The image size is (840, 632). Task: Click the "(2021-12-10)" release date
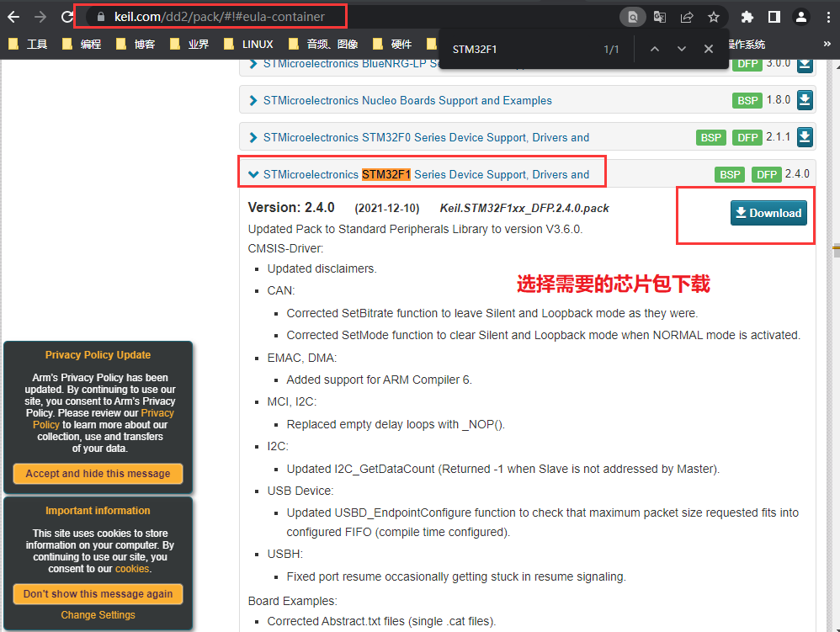[387, 209]
